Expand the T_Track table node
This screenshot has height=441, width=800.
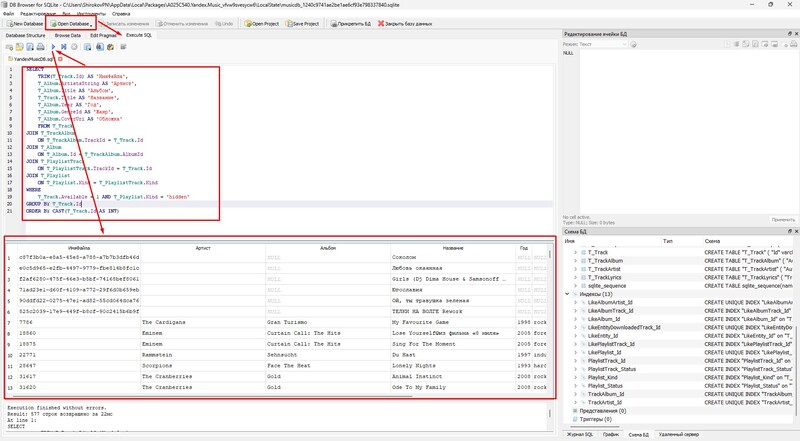coord(576,251)
